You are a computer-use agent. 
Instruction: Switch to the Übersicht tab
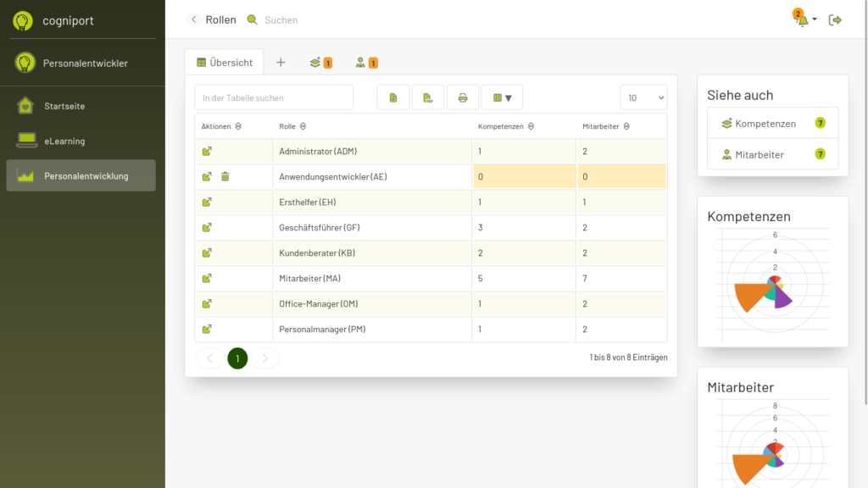click(225, 62)
